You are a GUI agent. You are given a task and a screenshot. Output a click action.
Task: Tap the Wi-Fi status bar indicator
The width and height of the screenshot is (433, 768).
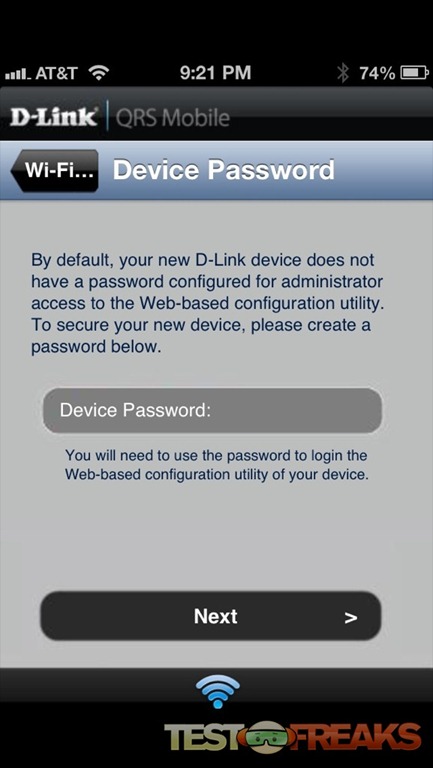[x=99, y=73]
